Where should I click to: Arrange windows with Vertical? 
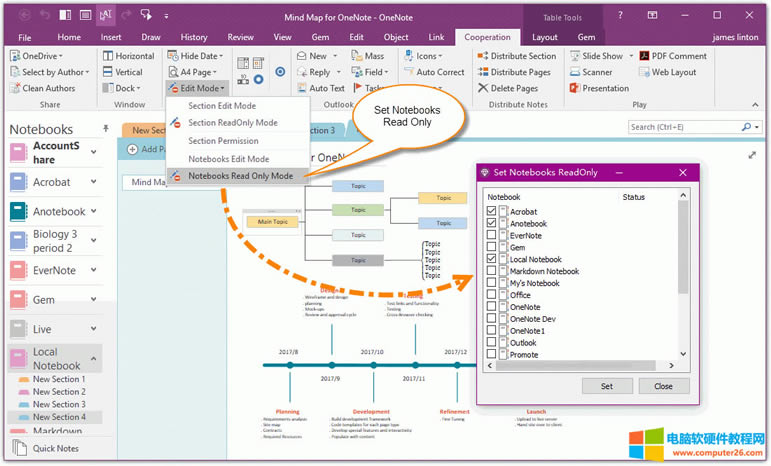(122, 72)
